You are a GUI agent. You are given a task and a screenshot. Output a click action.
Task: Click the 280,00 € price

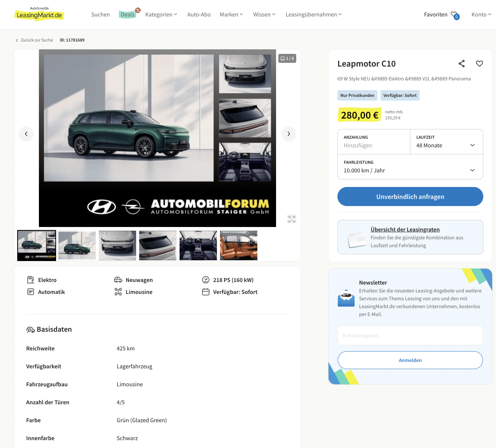(359, 115)
